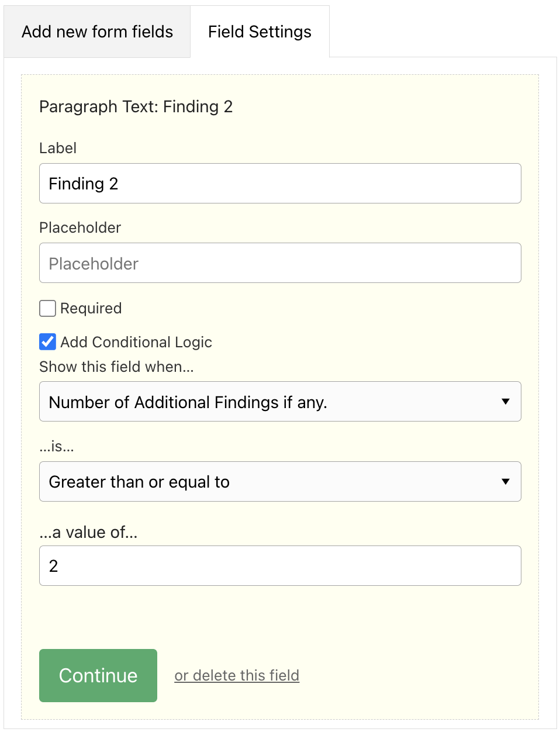560x732 pixels.
Task: Enable the Required checkbox
Action: click(x=48, y=308)
